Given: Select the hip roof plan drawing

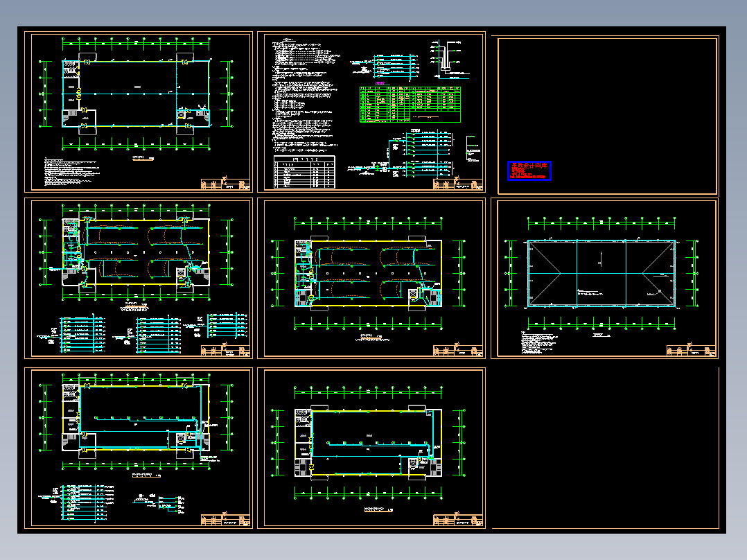Looking at the screenshot, I should click(601, 274).
